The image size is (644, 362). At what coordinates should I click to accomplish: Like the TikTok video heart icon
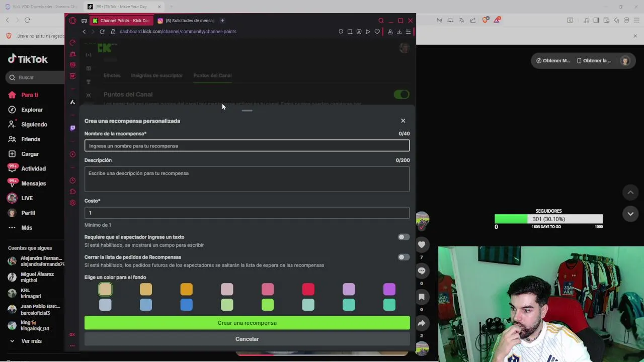tap(422, 245)
